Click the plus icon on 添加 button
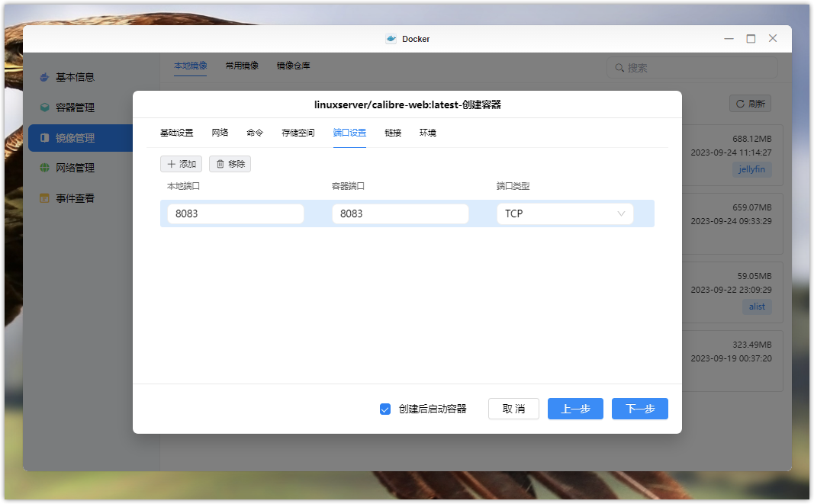This screenshot has height=504, width=814. point(172,164)
